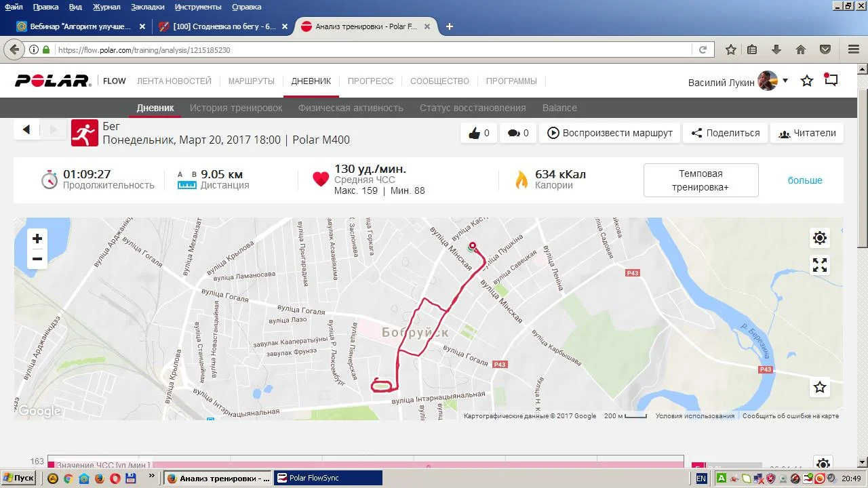Viewport: 868px width, 488px height.
Task: Like the training with thumbs-up button
Action: (x=479, y=133)
